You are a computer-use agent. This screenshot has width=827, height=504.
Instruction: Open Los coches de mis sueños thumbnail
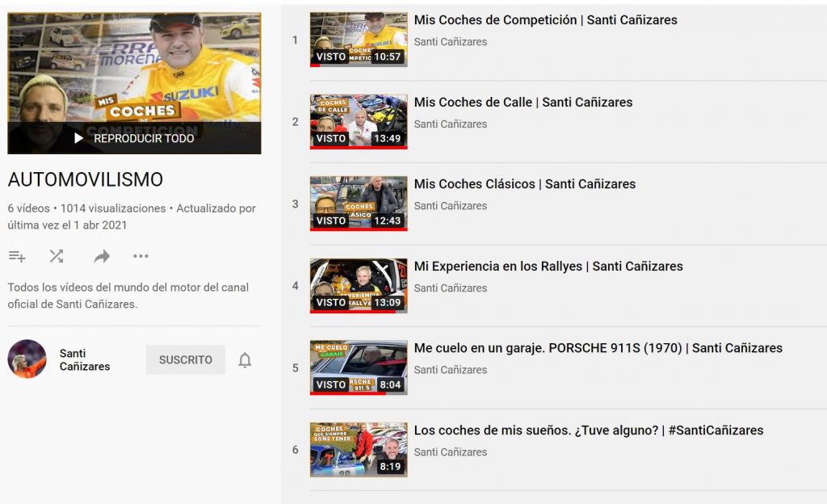(359, 450)
